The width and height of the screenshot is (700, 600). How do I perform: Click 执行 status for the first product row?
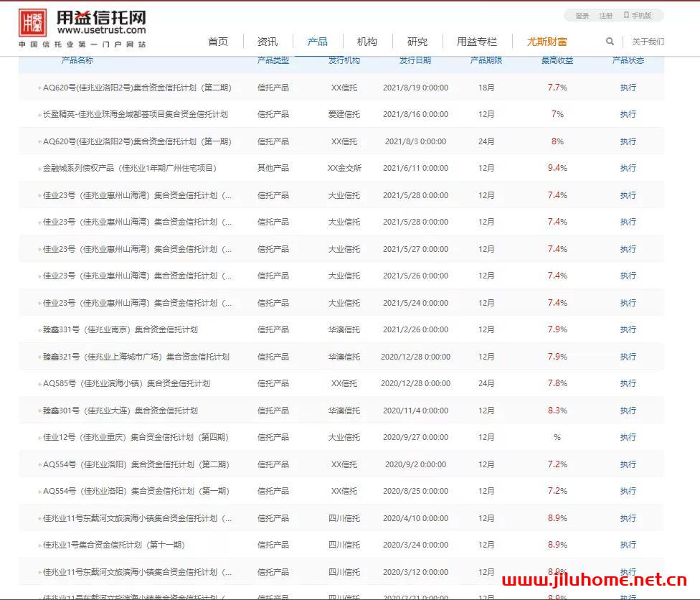coord(628,87)
